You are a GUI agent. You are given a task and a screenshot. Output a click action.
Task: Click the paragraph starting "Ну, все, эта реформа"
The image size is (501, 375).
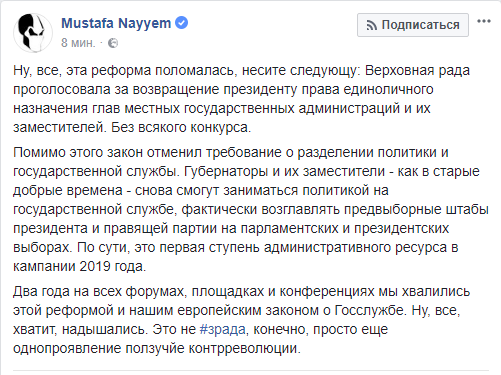pos(242,99)
